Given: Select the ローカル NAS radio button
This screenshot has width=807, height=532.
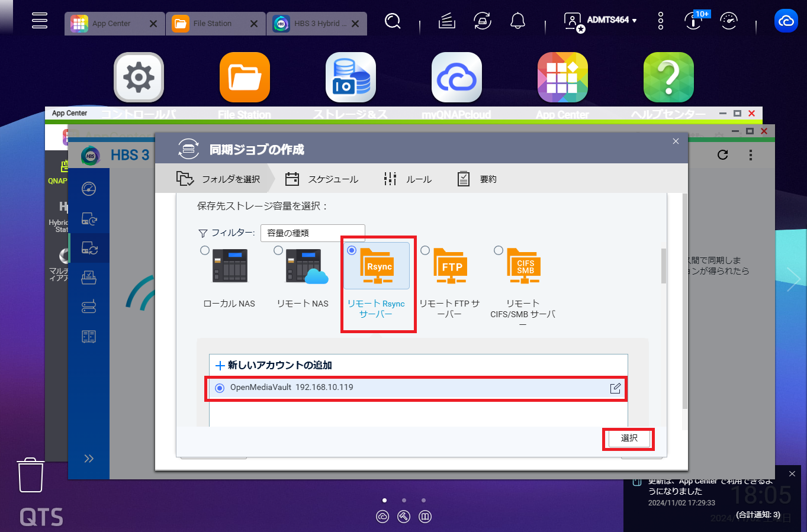Looking at the screenshot, I should (x=205, y=250).
